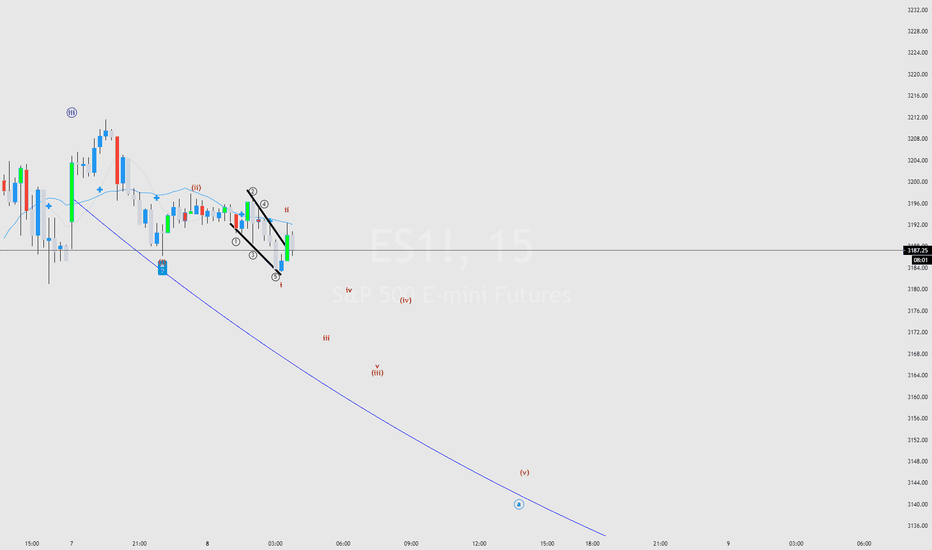The image size is (932, 550).
Task: Click the 3136.00 price axis label
Action: (918, 526)
